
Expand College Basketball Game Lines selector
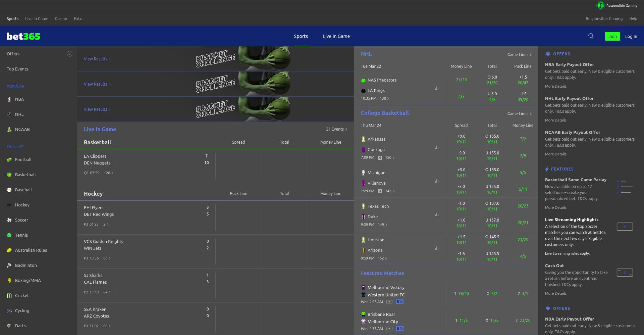coord(519,113)
